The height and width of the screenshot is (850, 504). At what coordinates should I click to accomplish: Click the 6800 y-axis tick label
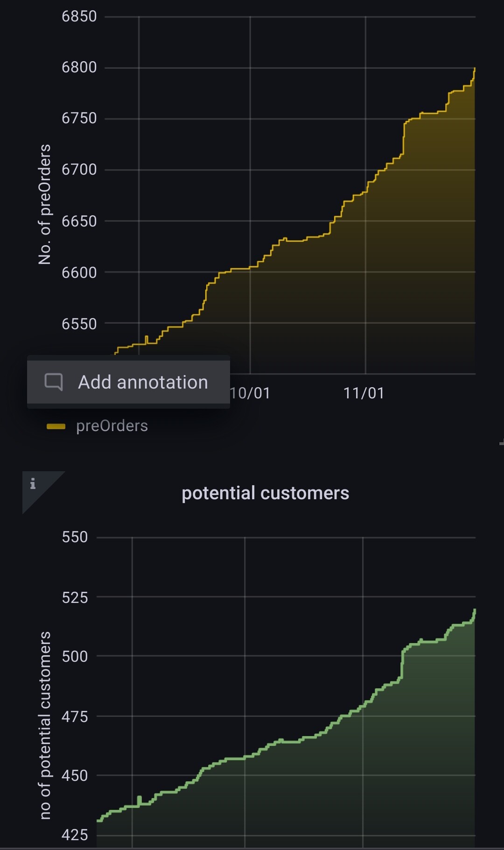point(79,67)
